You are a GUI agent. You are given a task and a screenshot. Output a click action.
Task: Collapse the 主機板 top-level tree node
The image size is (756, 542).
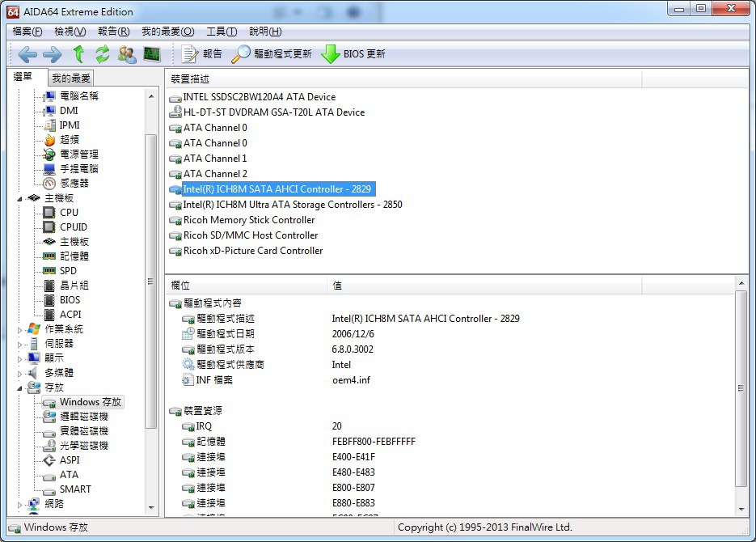pyautogui.click(x=19, y=199)
